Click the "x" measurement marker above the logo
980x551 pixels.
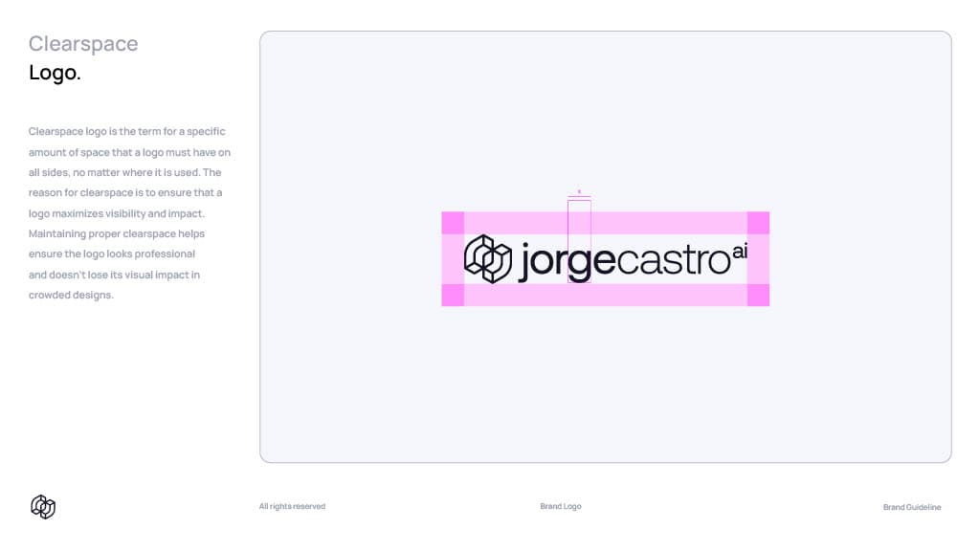pos(579,192)
